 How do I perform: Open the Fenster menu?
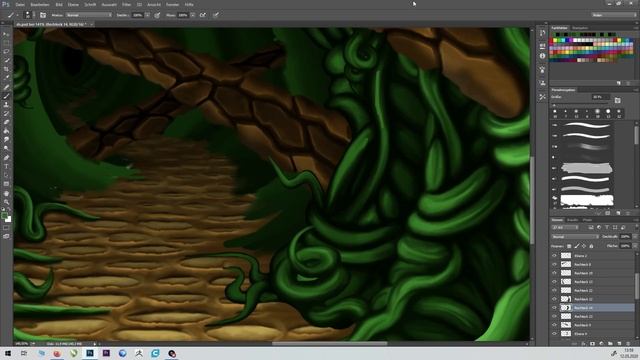(172, 4)
